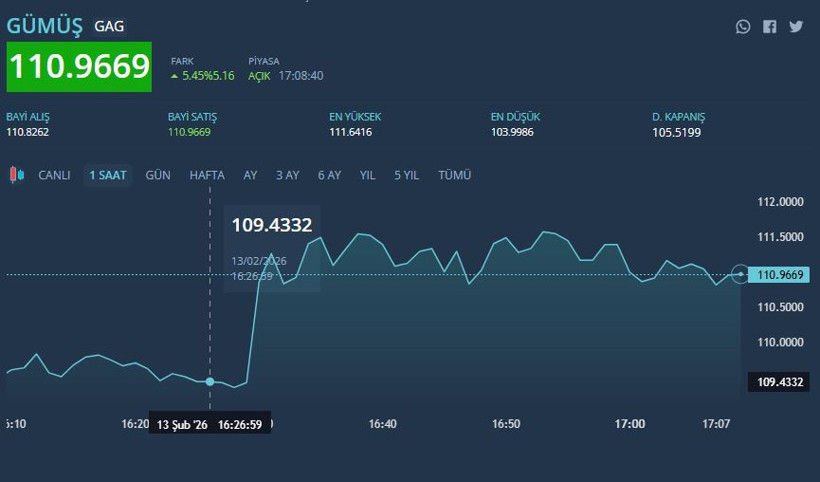Select the CANLI live chart tab
Screen dimensions: 820x482
click(x=54, y=175)
